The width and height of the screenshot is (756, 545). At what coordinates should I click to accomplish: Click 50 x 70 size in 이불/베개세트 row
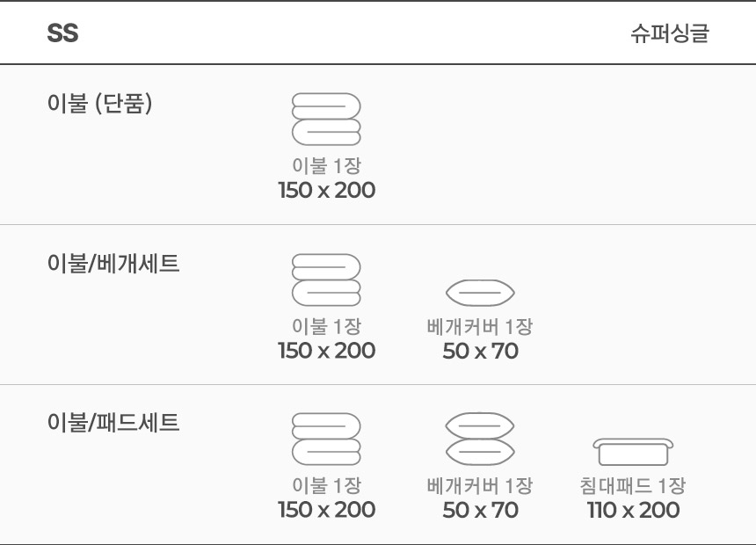pos(480,351)
